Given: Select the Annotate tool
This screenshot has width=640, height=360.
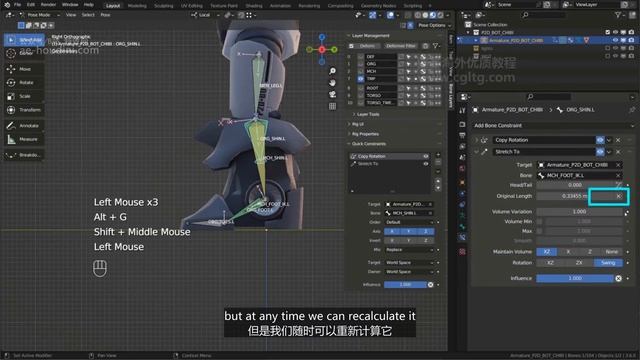Looking at the screenshot, I should tap(24, 126).
